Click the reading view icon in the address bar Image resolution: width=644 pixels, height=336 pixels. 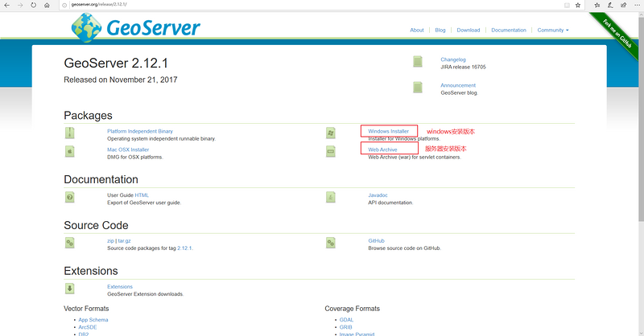tap(567, 5)
